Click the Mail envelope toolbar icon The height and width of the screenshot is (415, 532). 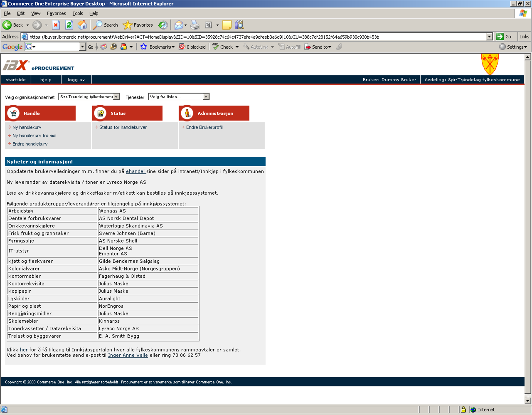pyautogui.click(x=178, y=25)
